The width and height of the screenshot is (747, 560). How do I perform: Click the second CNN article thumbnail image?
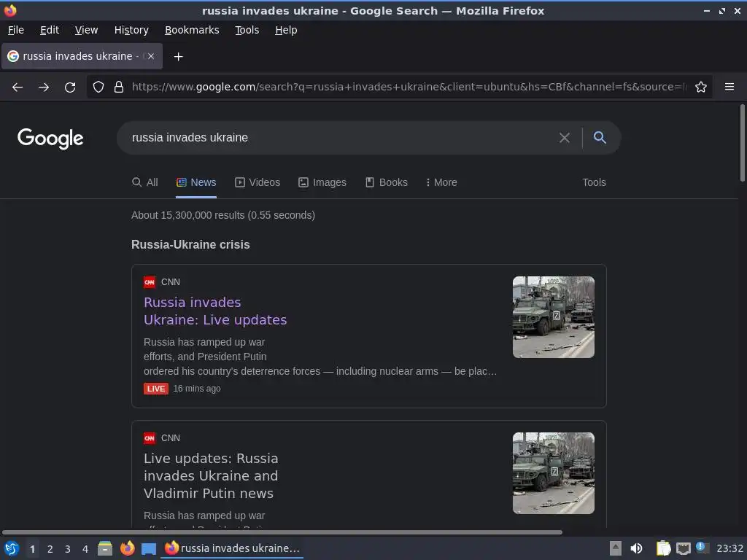pyautogui.click(x=554, y=473)
